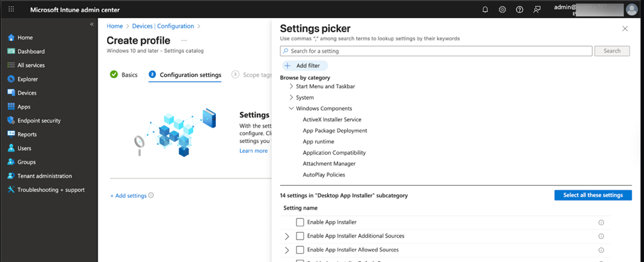Expand Enable App Installer Additional Sources row

click(x=287, y=236)
